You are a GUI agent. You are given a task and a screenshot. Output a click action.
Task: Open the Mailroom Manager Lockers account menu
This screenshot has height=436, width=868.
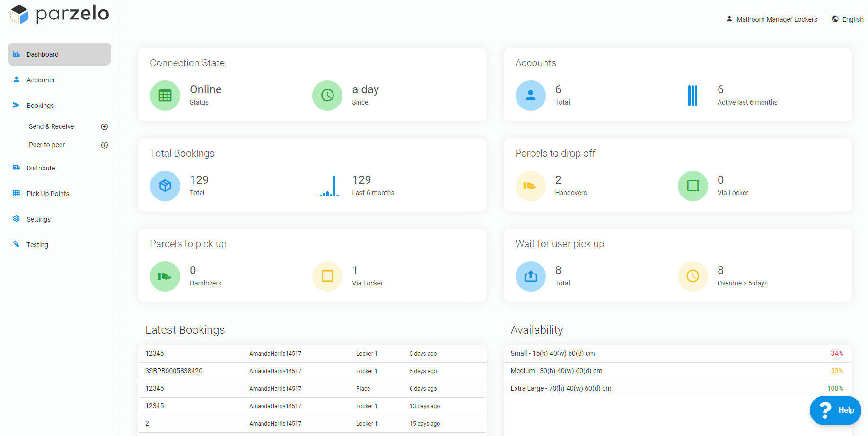point(771,19)
